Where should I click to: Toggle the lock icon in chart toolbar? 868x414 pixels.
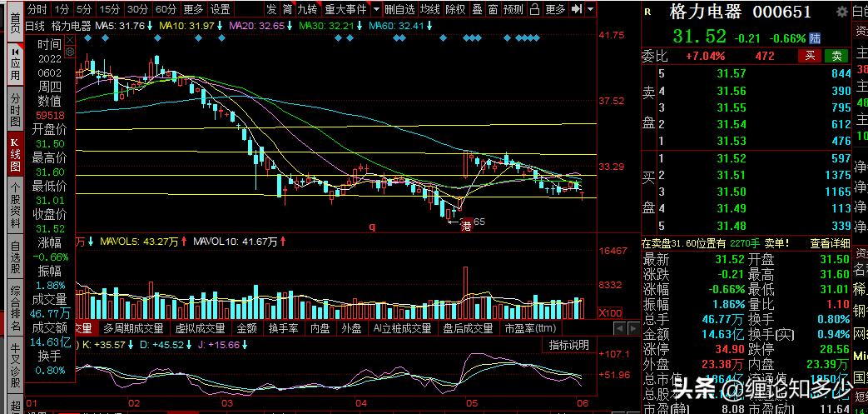click(x=534, y=9)
